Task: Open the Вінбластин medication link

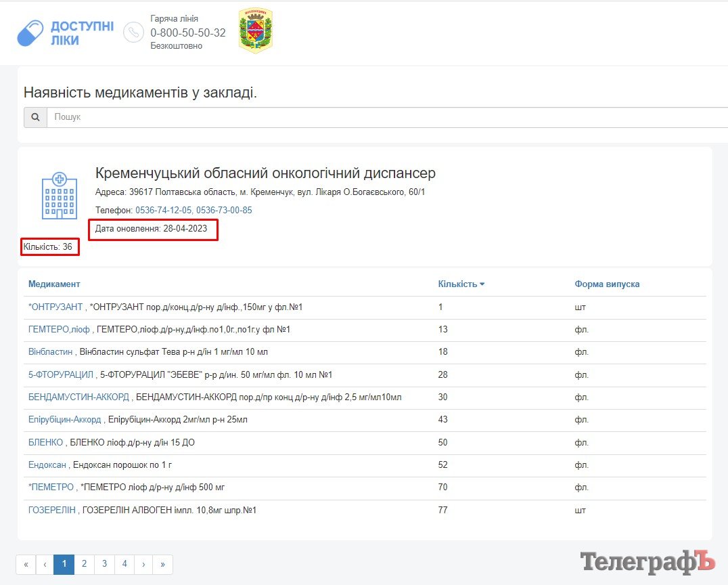Action: [50, 352]
